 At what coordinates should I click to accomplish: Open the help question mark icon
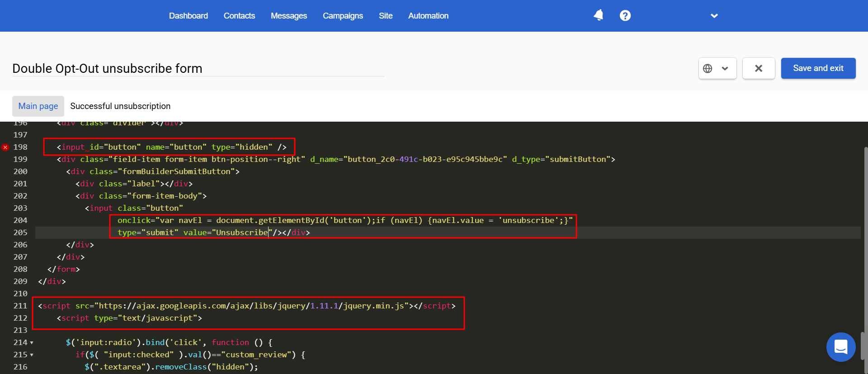click(625, 15)
